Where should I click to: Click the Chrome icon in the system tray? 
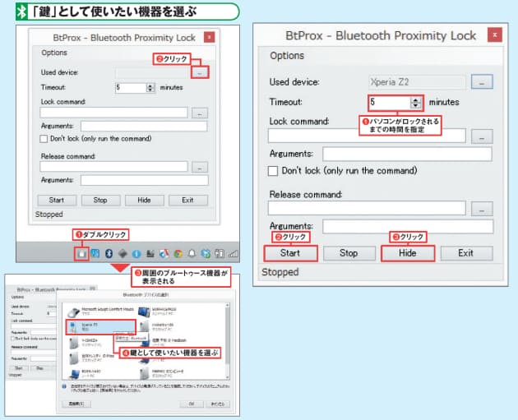click(178, 254)
